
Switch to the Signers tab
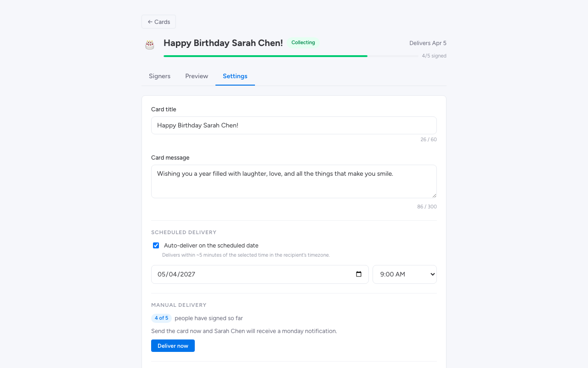point(159,76)
